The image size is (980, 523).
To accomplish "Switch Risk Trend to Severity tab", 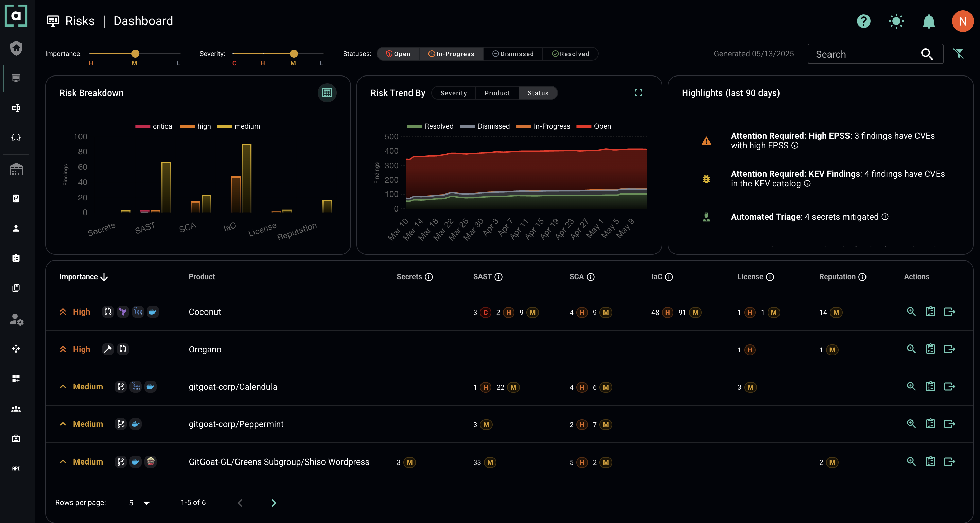I will click(453, 93).
